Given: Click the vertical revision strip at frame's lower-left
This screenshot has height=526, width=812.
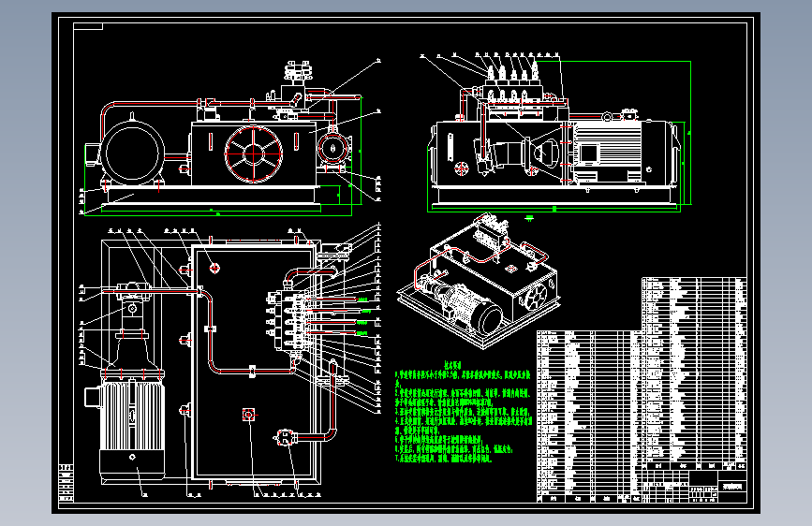Looking at the screenshot, I should [x=66, y=484].
